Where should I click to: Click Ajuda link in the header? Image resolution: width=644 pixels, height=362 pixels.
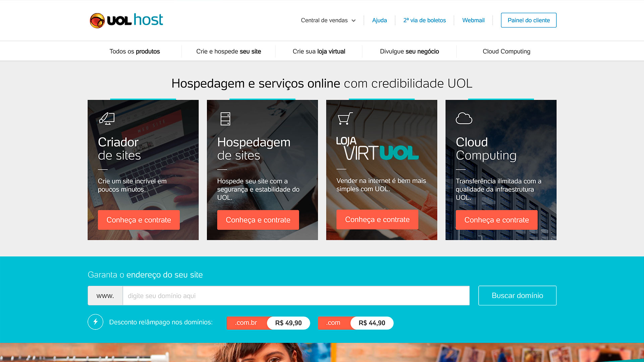[379, 20]
